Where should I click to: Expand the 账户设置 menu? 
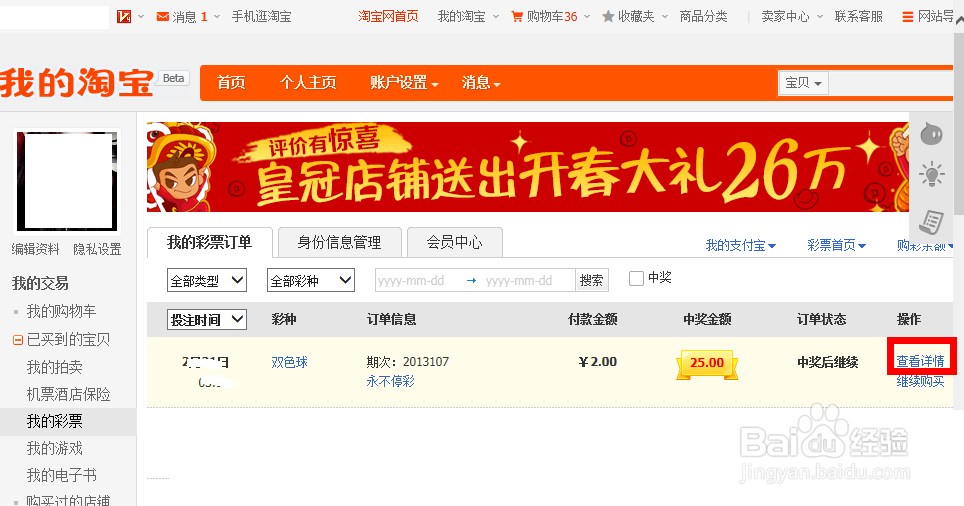click(404, 82)
